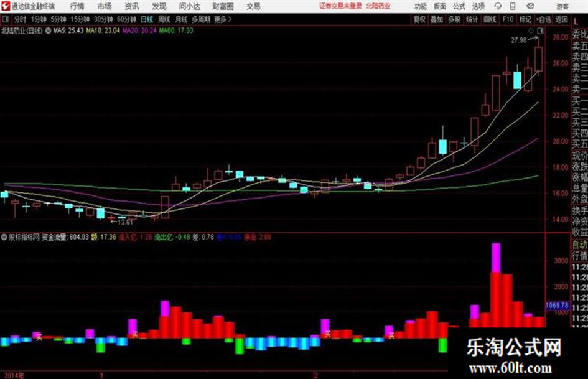The width and height of the screenshot is (588, 379).
Task: Open the 资讯 menu
Action: coord(132,6)
